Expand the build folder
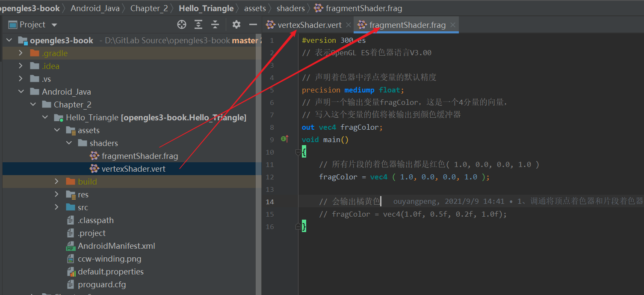The width and height of the screenshot is (644, 295). coord(56,182)
